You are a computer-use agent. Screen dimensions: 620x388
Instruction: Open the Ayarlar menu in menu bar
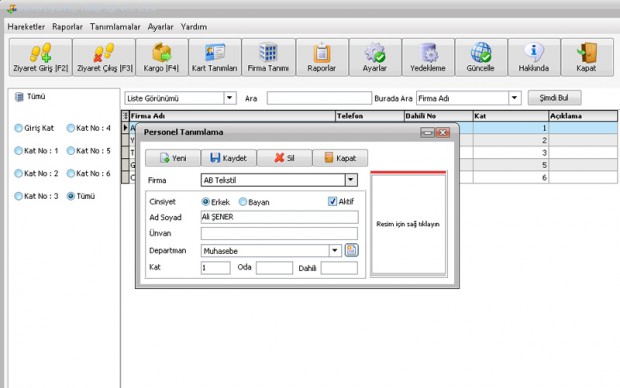(x=160, y=27)
